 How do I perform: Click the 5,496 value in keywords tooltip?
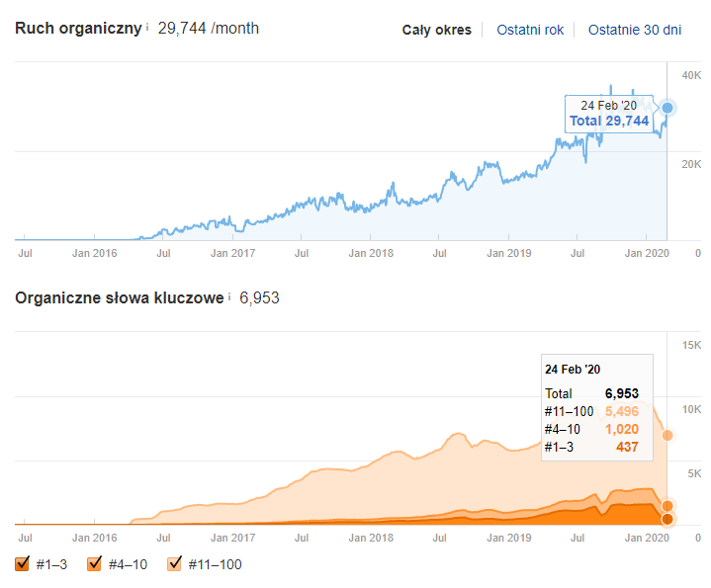tap(622, 411)
